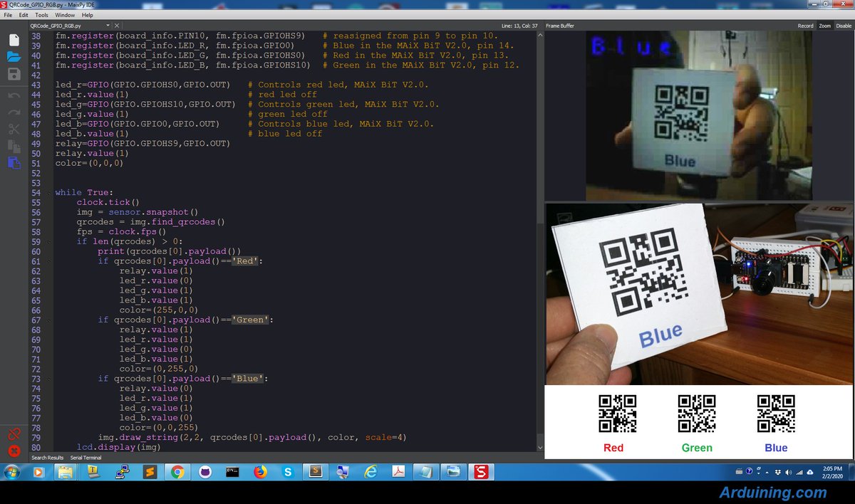Click the volume speaker tray icon

coord(788,472)
